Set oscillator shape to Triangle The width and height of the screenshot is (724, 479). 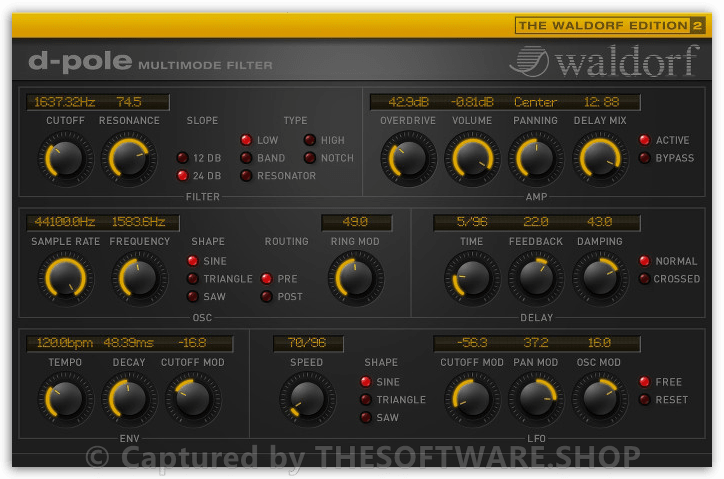coord(192,279)
